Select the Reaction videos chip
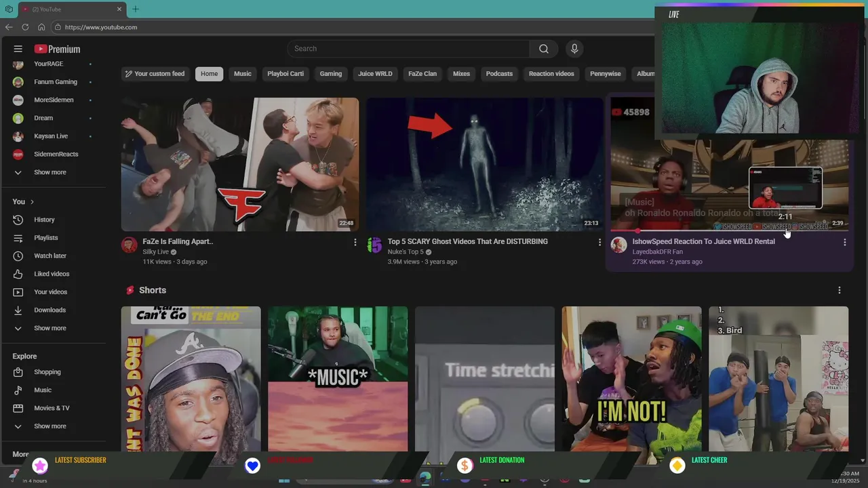This screenshot has width=868, height=488. pyautogui.click(x=551, y=74)
